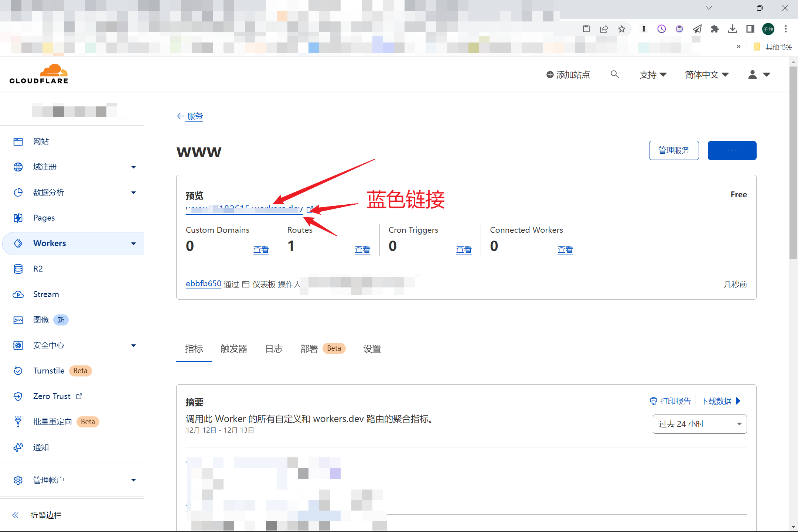Expand the 域注册 sidebar submenu arrow

point(133,167)
